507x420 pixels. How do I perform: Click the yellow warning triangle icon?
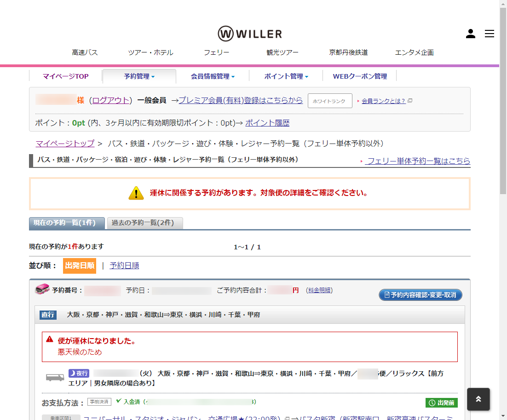click(x=136, y=193)
